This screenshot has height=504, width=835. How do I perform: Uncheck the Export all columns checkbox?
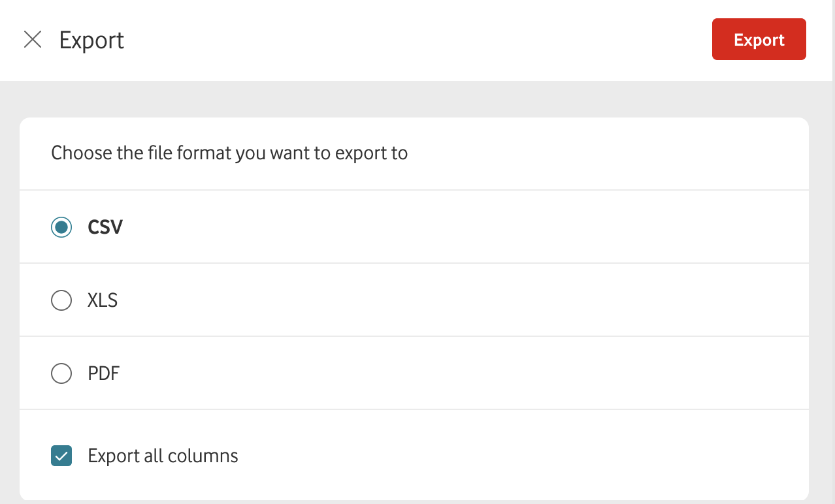pos(61,456)
